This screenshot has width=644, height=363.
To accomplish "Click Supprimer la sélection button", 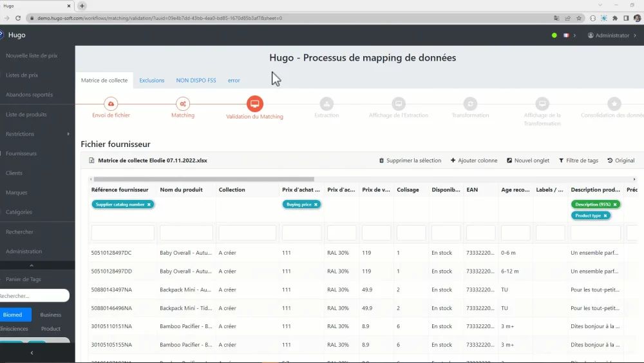I will (410, 161).
